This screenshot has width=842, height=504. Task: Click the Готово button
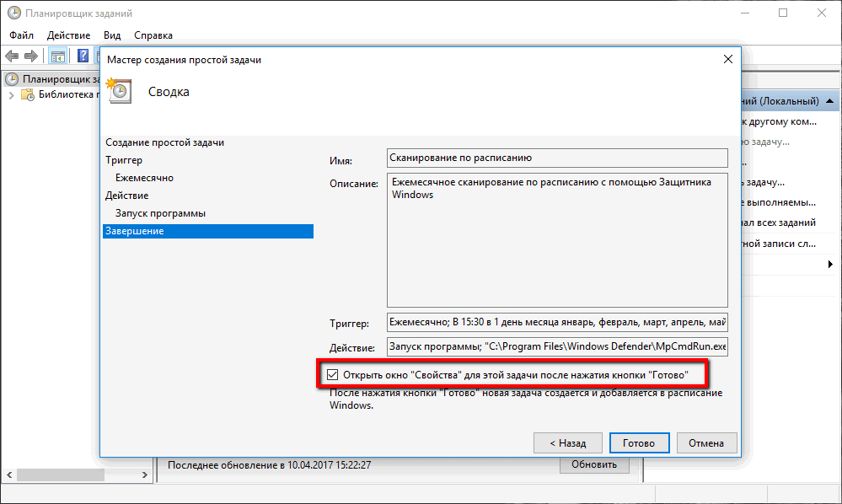pyautogui.click(x=639, y=442)
